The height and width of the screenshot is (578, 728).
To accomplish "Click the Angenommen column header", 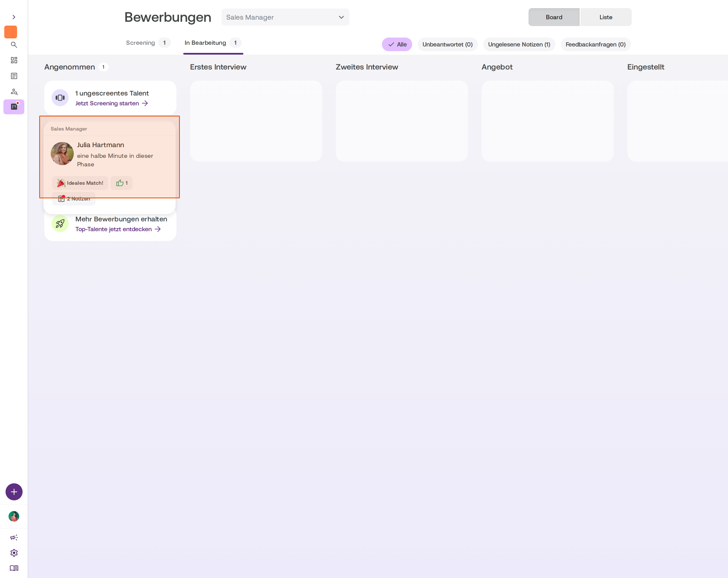I will pyautogui.click(x=69, y=67).
